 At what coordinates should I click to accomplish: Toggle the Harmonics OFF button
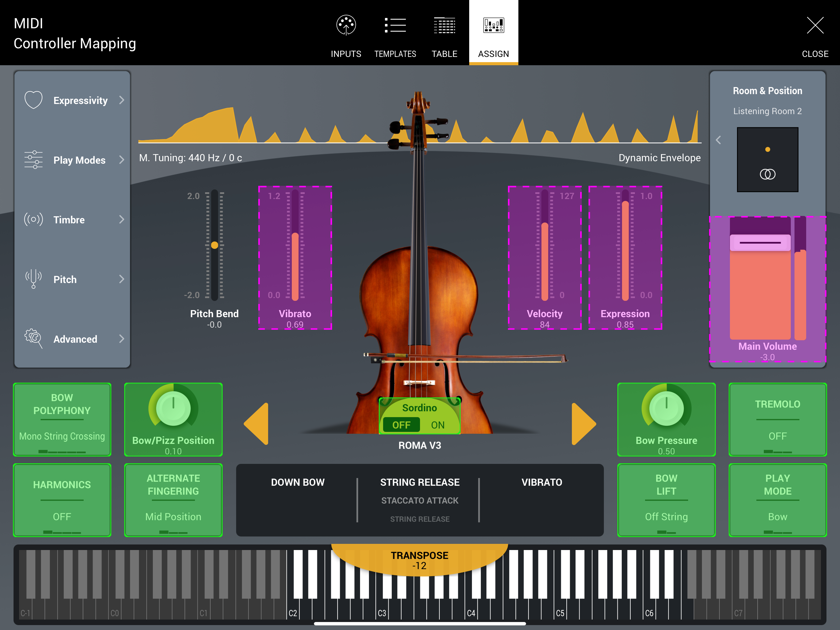[62, 500]
